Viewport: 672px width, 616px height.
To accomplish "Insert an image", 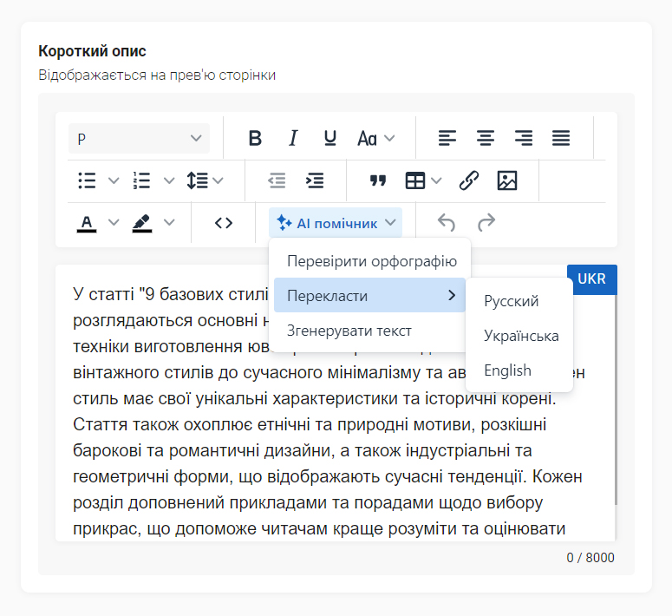I will click(507, 180).
